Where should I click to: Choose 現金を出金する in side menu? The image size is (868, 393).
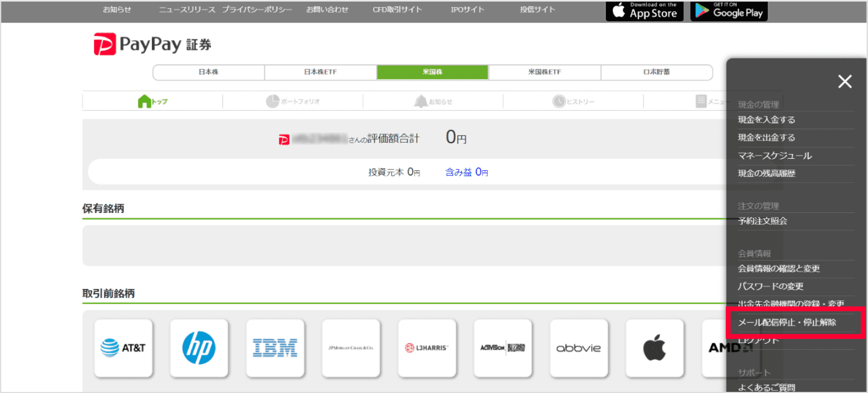(767, 138)
